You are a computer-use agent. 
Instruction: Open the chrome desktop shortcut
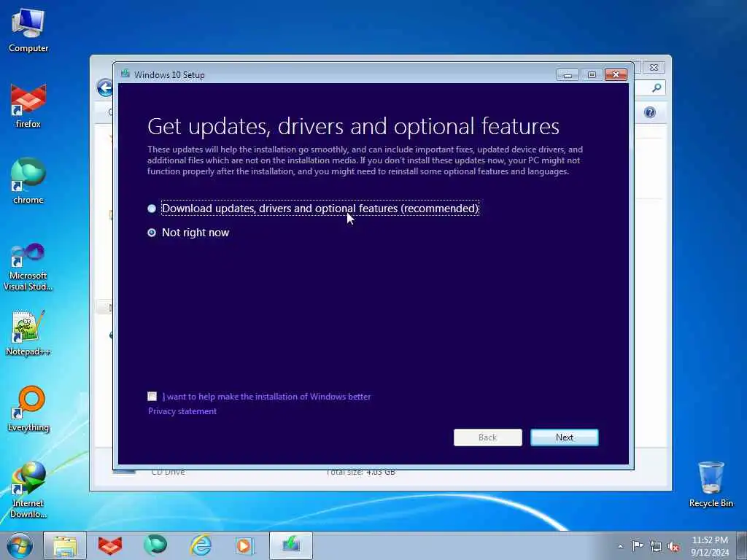(28, 181)
